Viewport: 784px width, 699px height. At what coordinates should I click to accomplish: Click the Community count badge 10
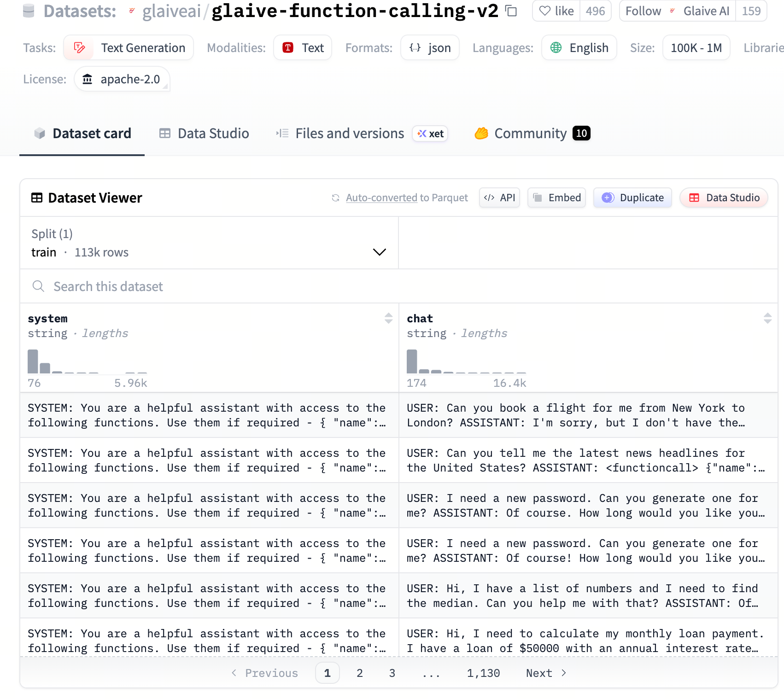click(581, 133)
